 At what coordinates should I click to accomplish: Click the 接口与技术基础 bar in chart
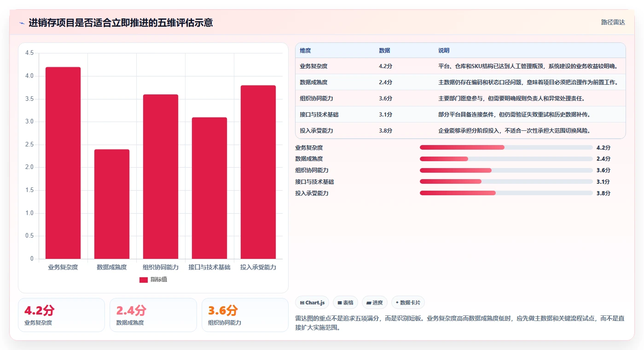(x=209, y=188)
